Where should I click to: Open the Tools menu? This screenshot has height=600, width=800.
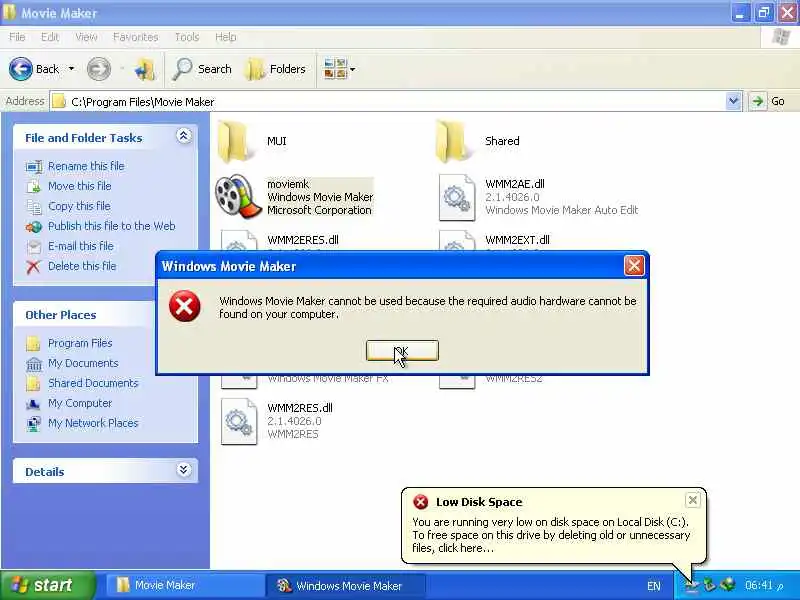click(x=187, y=37)
